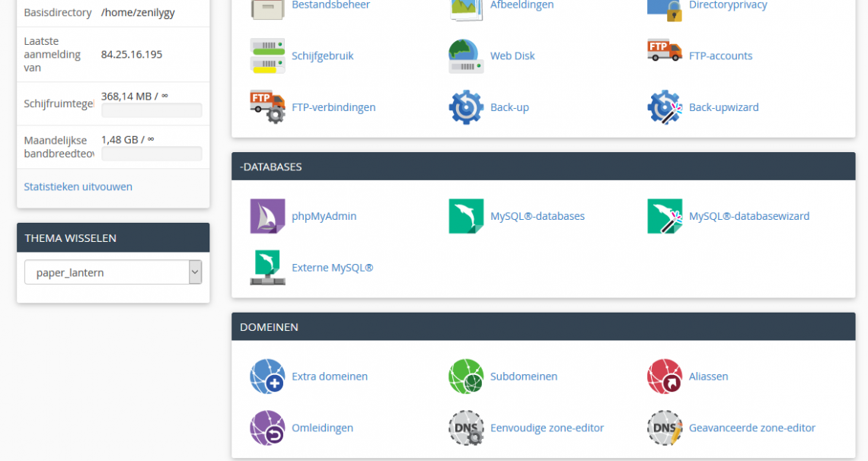Collapse the -DATABASES section header
Viewport: 868px width, 461px height.
544,167
